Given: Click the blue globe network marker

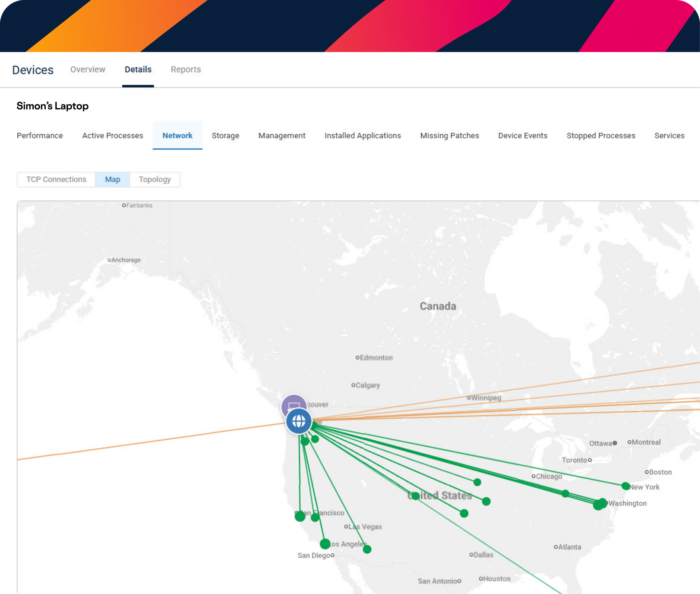Looking at the screenshot, I should point(299,421).
